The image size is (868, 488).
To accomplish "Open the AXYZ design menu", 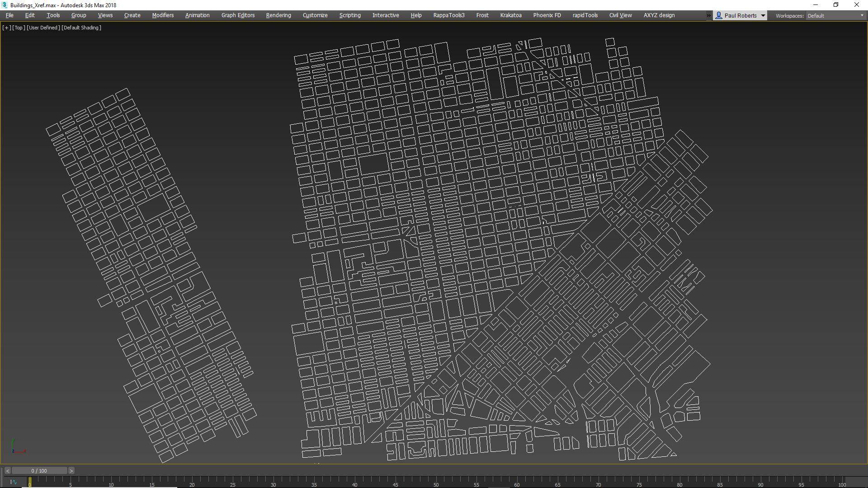I will pos(659,15).
